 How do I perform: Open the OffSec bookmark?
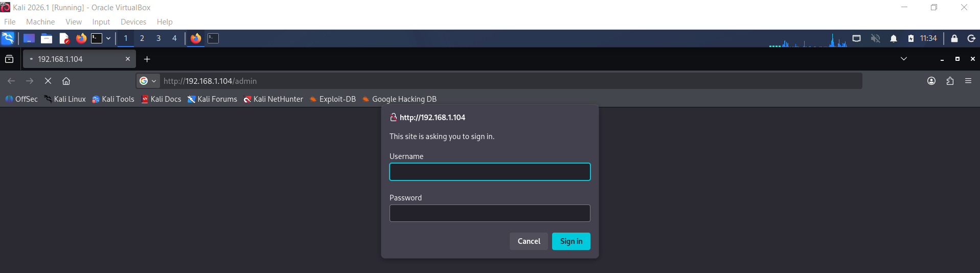[21, 99]
